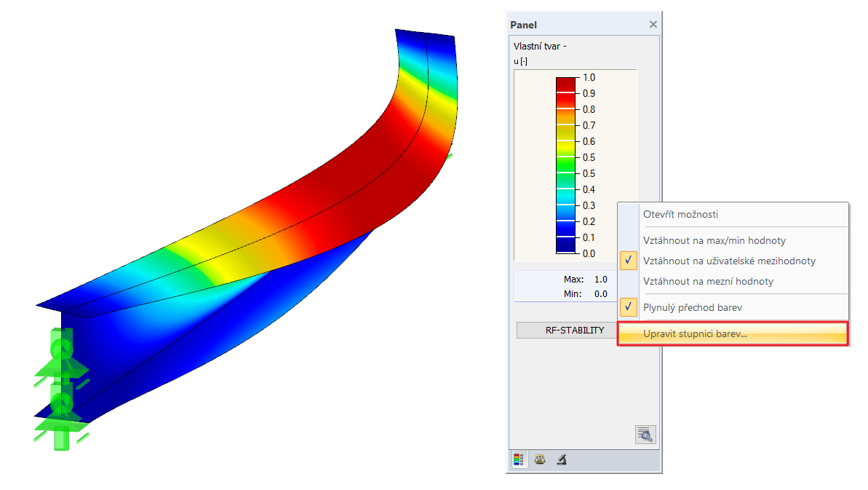Click the dark blue bottom scale color
868x490 pixels.
[x=566, y=245]
